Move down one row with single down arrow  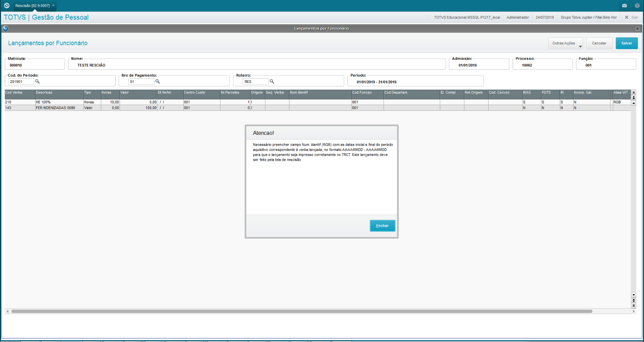pyautogui.click(x=633, y=295)
